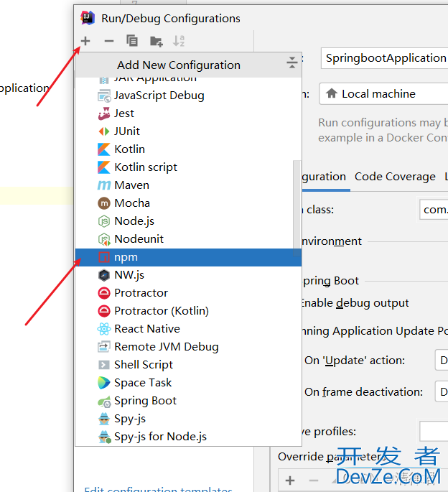Select the JUnit configuration icon
This screenshot has height=492, width=448.
click(104, 131)
